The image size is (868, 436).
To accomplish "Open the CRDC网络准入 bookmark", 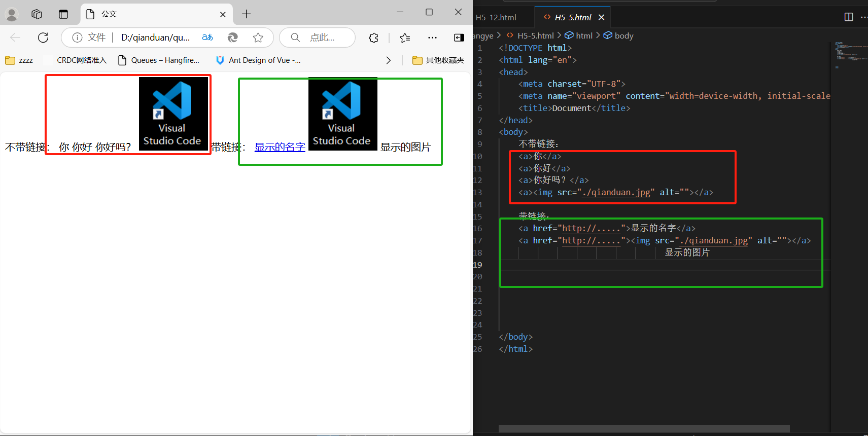I will tap(76, 60).
